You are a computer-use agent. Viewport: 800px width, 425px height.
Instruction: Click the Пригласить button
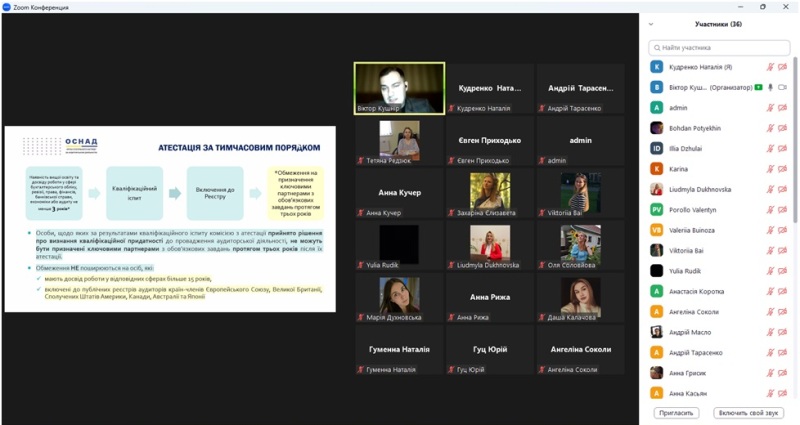coord(677,413)
